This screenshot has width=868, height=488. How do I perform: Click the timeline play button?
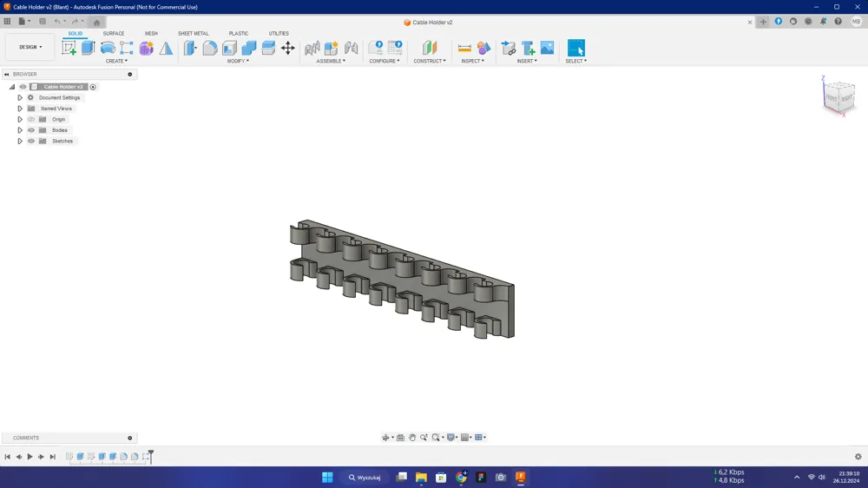[x=30, y=457]
